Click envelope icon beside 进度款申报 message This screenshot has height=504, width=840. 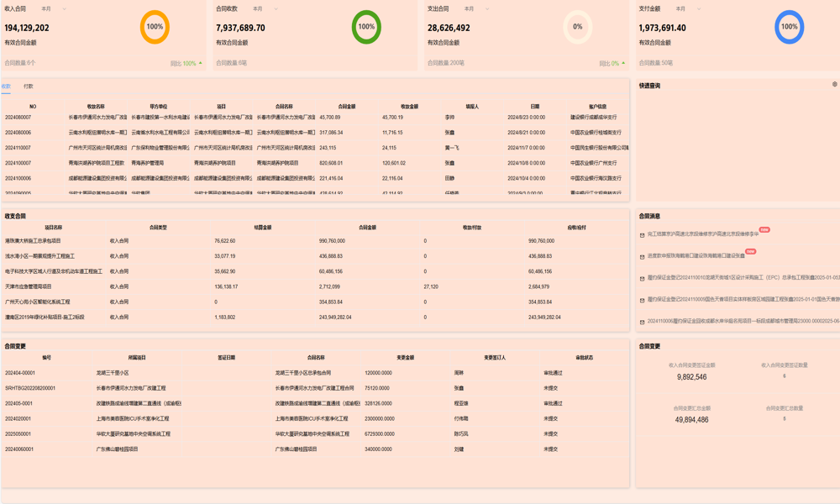pyautogui.click(x=643, y=257)
